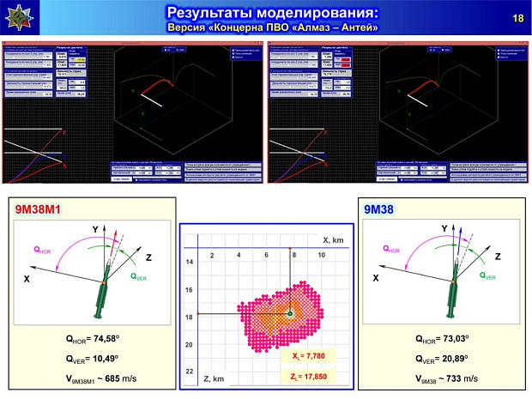Screen dimensions: 532x399
Task: Click the emblem logo in slide header
Action: click(20, 17)
